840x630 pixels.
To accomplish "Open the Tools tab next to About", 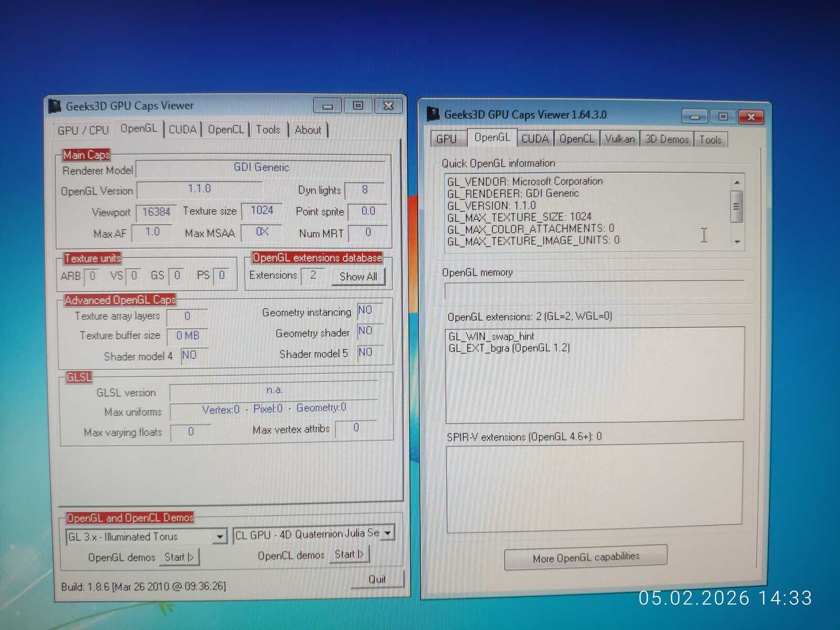I will pos(268,130).
